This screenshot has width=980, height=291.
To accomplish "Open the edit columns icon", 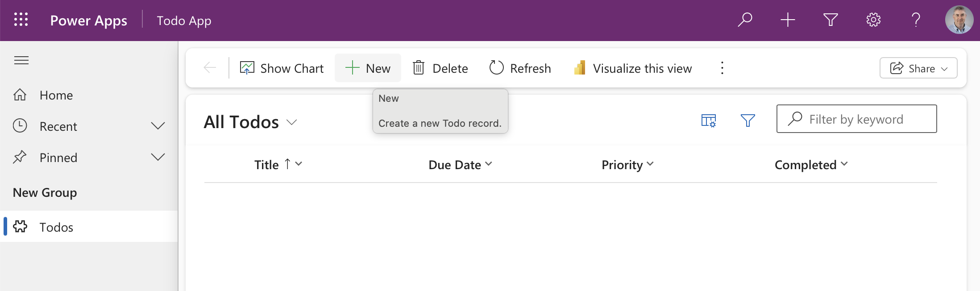I will pos(709,120).
